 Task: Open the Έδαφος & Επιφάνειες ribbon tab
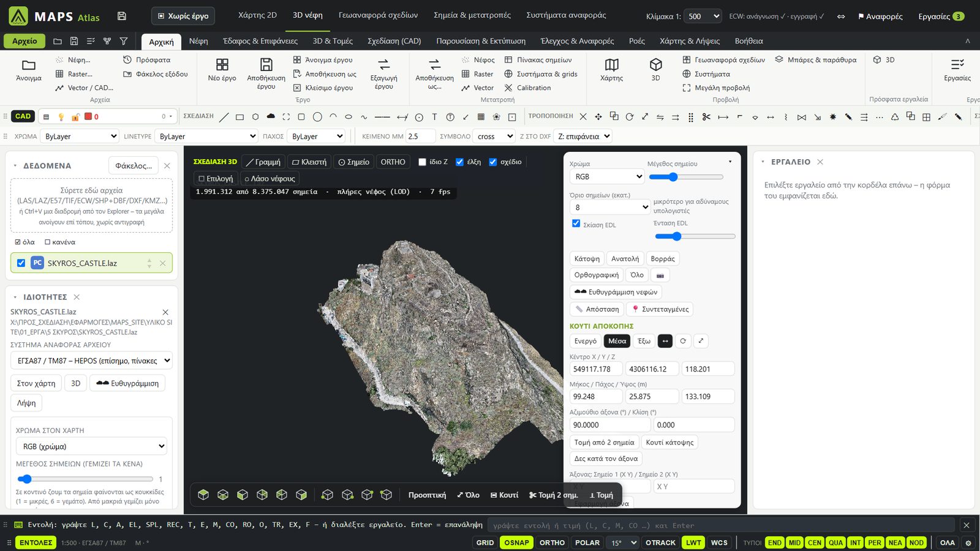coord(260,41)
